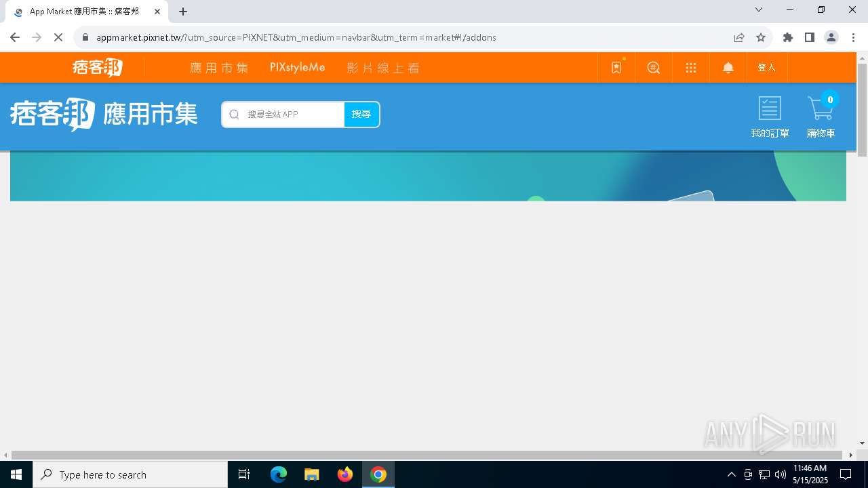Click the hashtag search icon in navbar
The width and height of the screenshot is (868, 488).
click(654, 68)
